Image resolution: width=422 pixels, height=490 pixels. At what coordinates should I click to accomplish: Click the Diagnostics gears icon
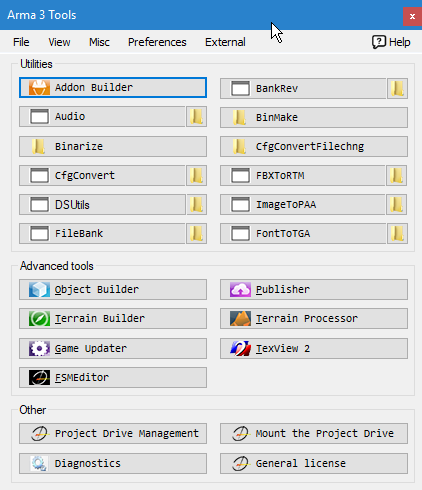pyautogui.click(x=39, y=463)
